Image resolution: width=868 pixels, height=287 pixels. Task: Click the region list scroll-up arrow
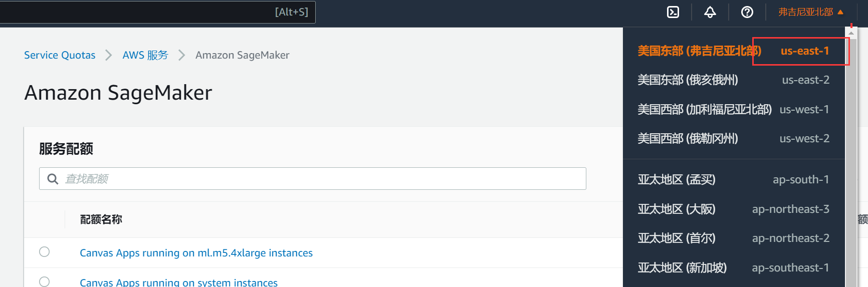[x=851, y=33]
